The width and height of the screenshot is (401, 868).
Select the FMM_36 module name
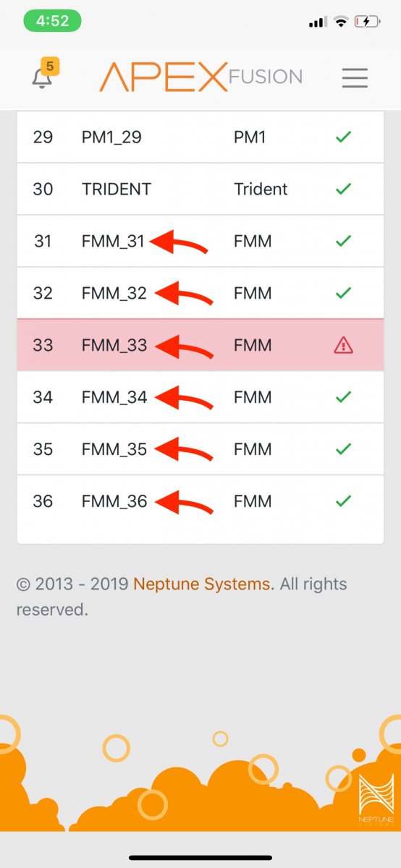point(114,501)
